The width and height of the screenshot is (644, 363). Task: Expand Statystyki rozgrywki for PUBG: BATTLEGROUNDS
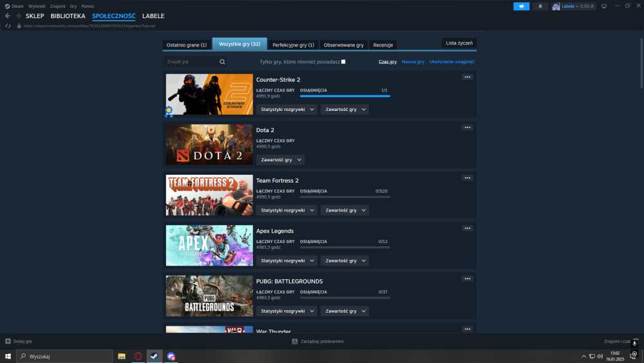287,311
